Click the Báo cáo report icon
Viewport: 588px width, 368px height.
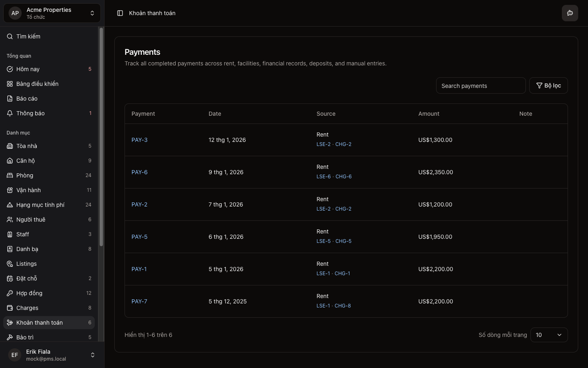coord(10,99)
